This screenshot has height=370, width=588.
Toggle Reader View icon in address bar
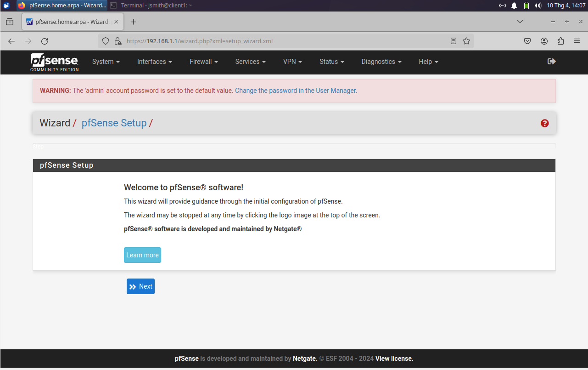[454, 41]
